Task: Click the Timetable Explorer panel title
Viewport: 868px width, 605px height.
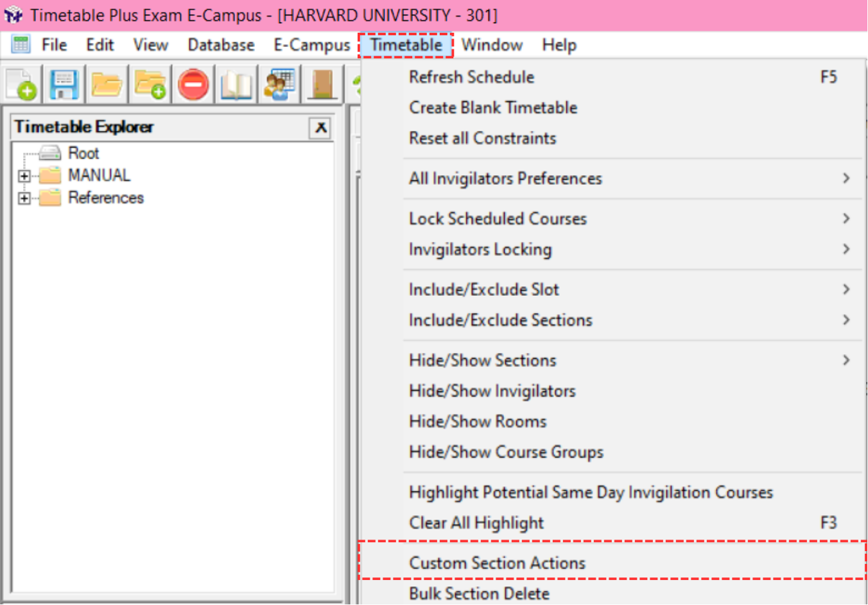Action: 84,127
